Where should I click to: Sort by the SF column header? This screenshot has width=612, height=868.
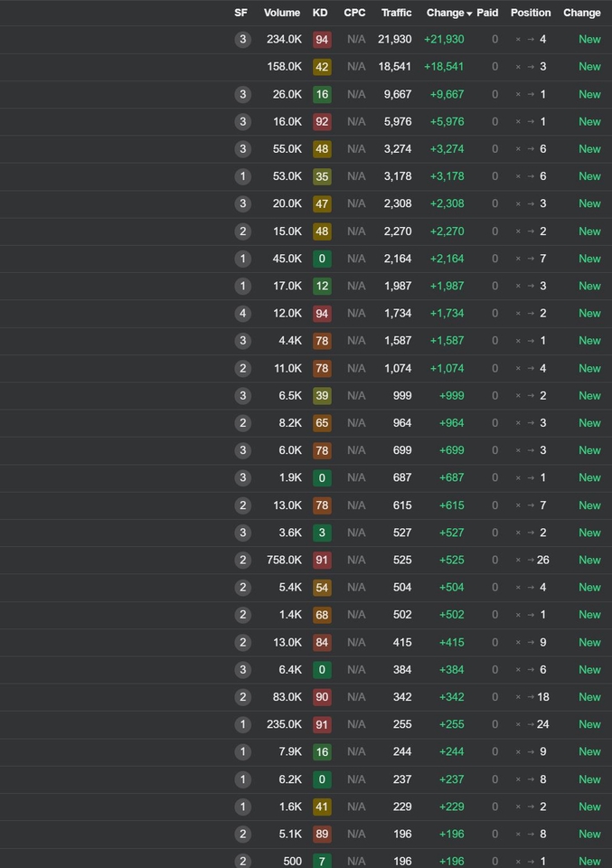240,13
